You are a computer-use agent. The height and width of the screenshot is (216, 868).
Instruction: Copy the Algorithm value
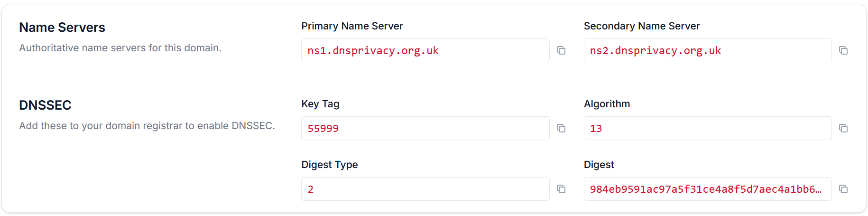point(843,128)
